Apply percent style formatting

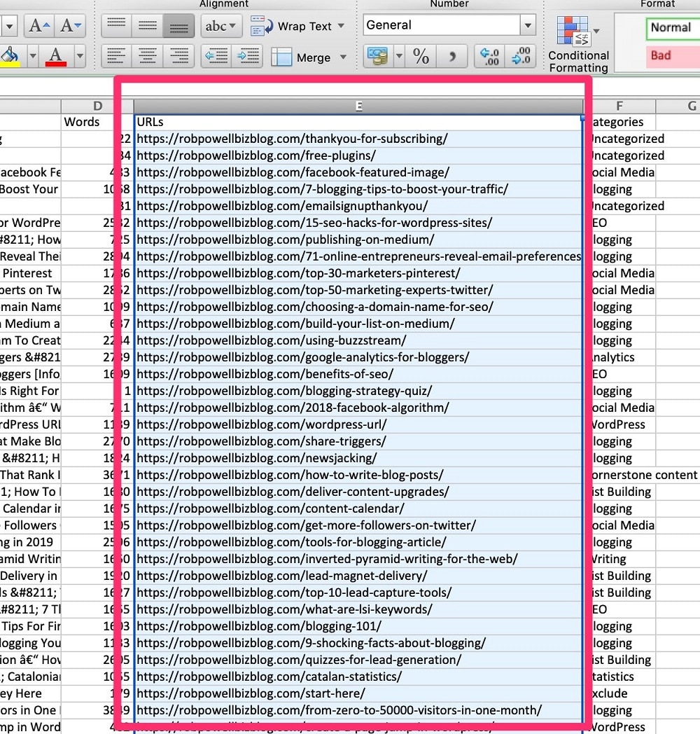[x=421, y=57]
